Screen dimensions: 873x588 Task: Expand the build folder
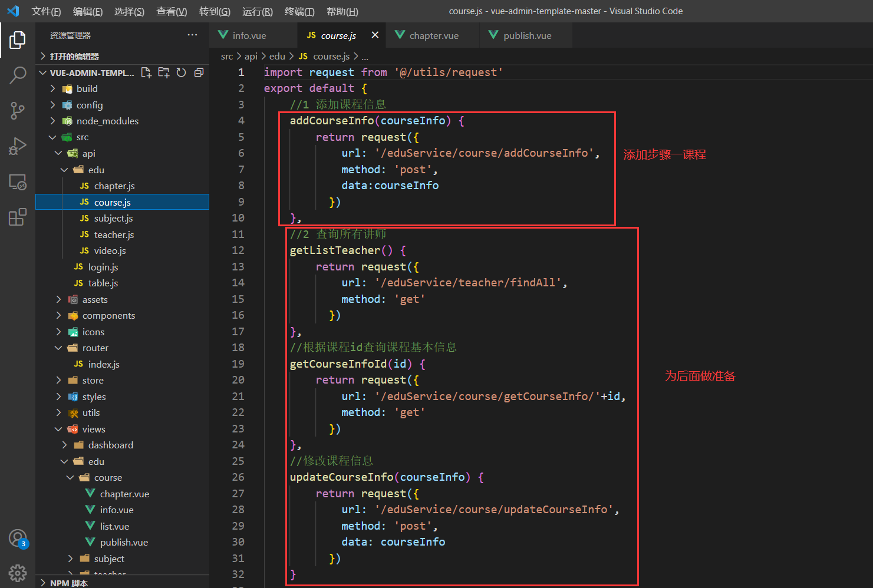pos(122,88)
